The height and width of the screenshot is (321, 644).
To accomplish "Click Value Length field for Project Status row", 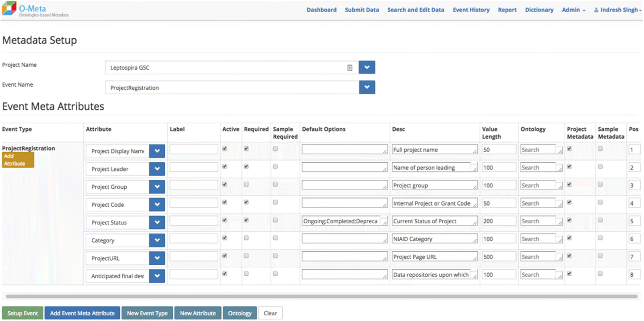I will pos(499,221).
